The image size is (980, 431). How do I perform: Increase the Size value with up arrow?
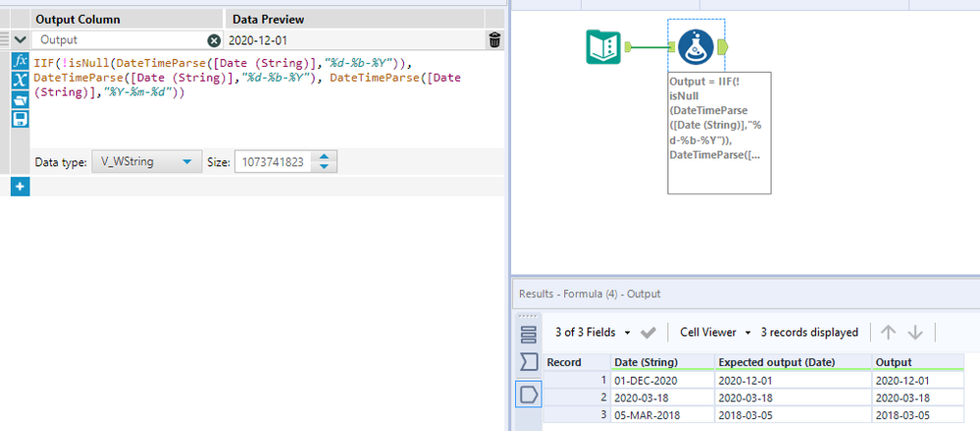(x=324, y=156)
